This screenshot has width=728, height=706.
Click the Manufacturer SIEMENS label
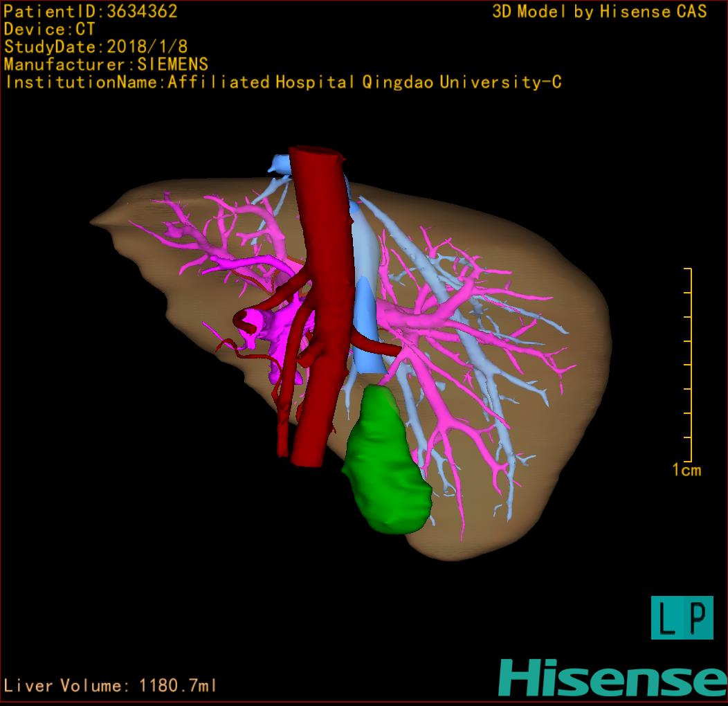pyautogui.click(x=106, y=64)
